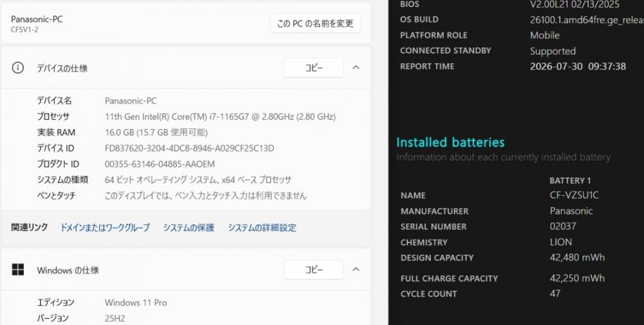The image size is (644, 325).
Task: Click the Windows logo icon beside Windows の仕様
Action: coord(17,270)
